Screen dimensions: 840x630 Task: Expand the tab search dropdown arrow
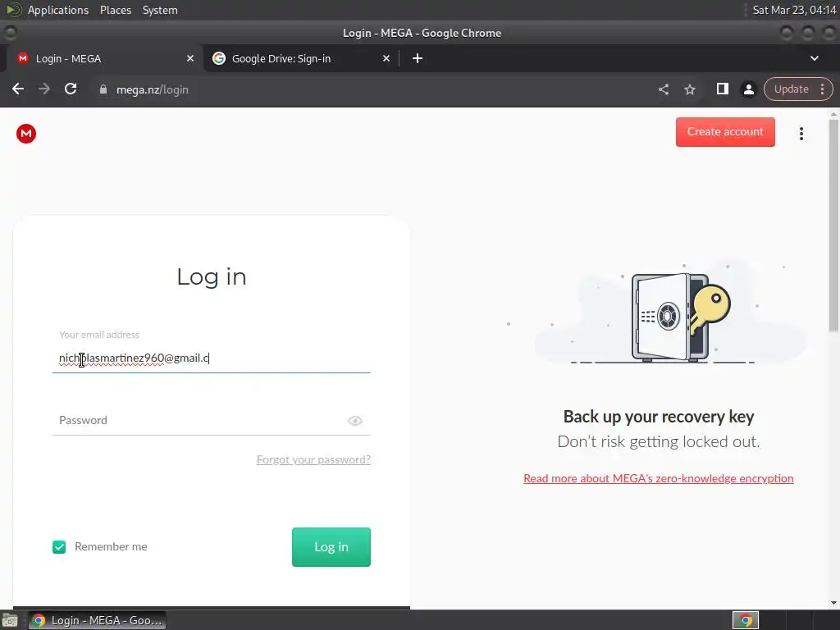(x=815, y=58)
